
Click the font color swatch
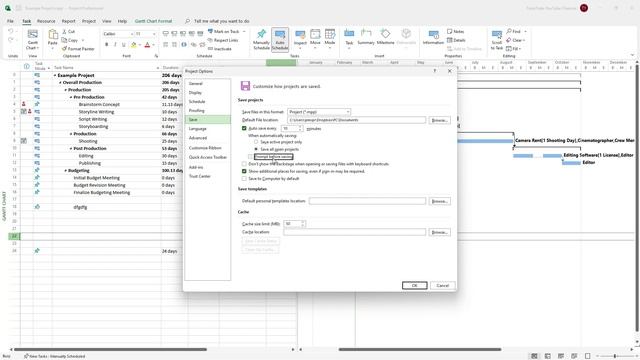147,44
